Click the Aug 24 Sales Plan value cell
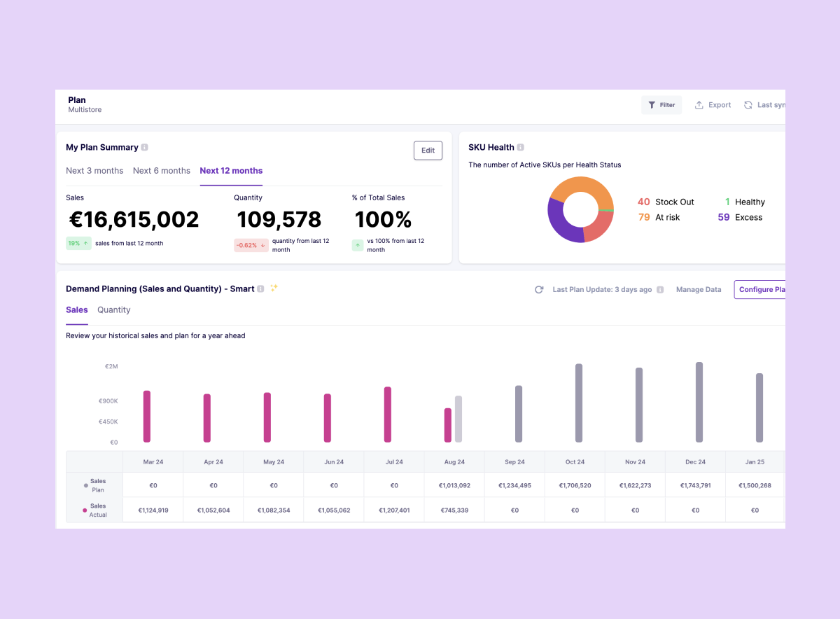The image size is (840, 619). [454, 485]
